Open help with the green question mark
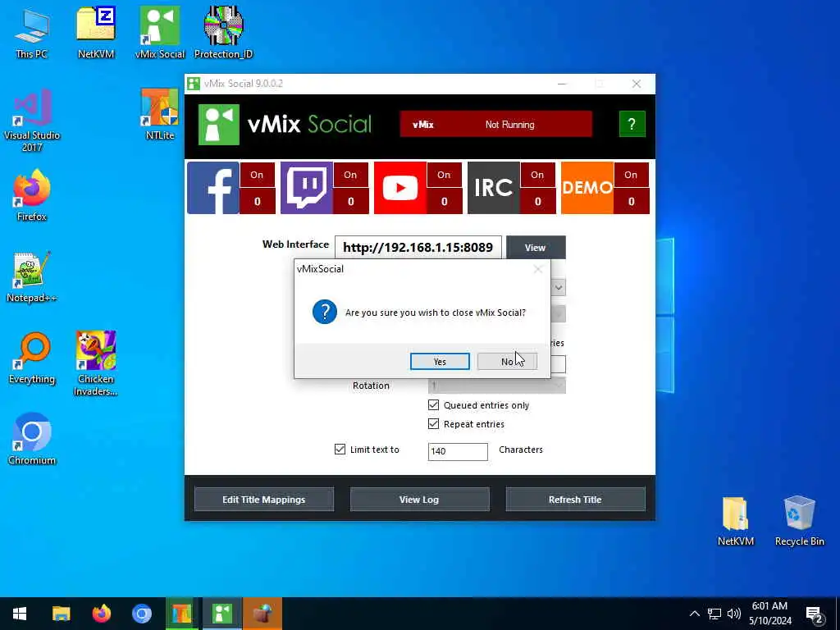 pos(632,125)
